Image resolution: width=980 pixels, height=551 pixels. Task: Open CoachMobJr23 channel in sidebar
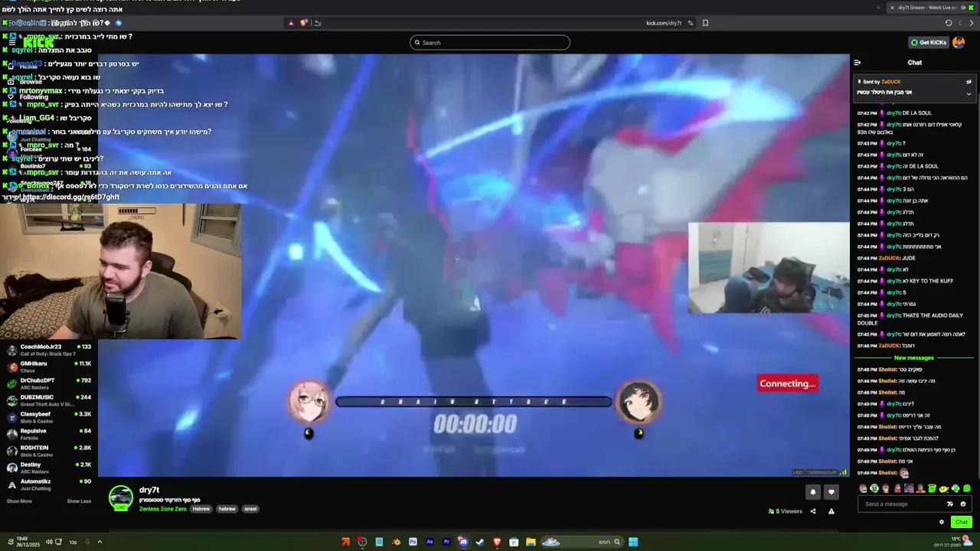point(48,350)
